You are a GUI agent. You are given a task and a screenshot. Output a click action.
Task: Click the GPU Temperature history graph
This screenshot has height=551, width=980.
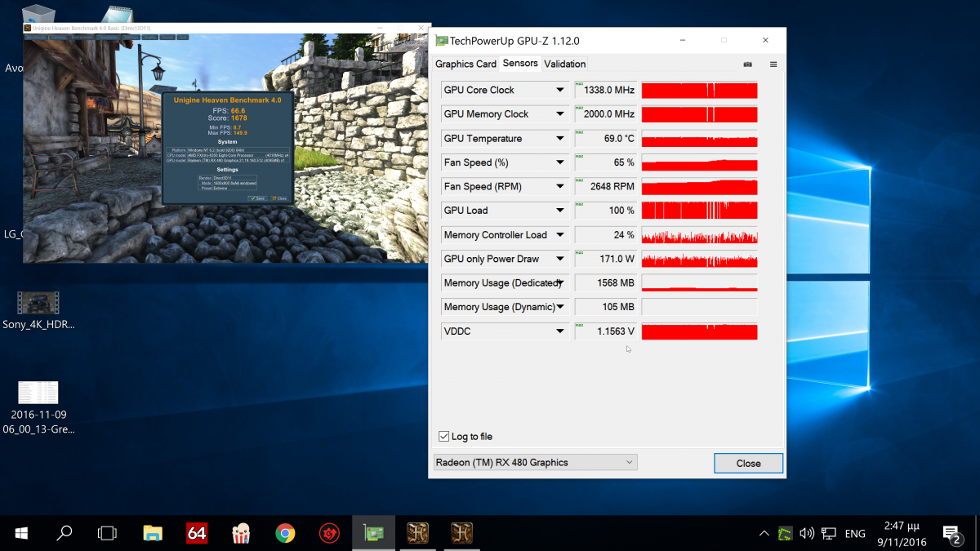[x=699, y=138]
